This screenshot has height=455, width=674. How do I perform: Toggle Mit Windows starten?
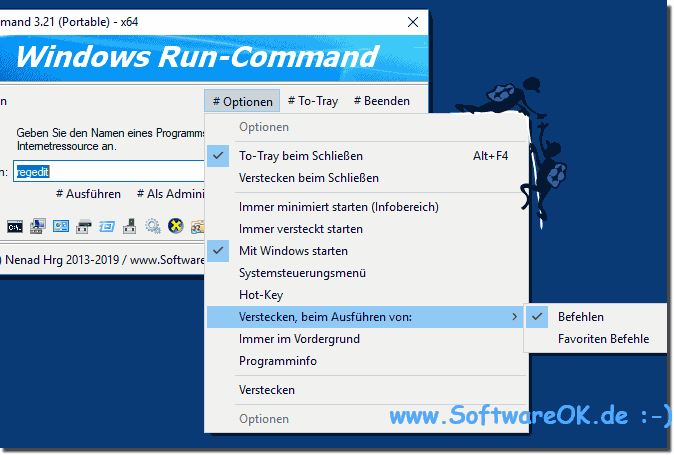(367, 250)
